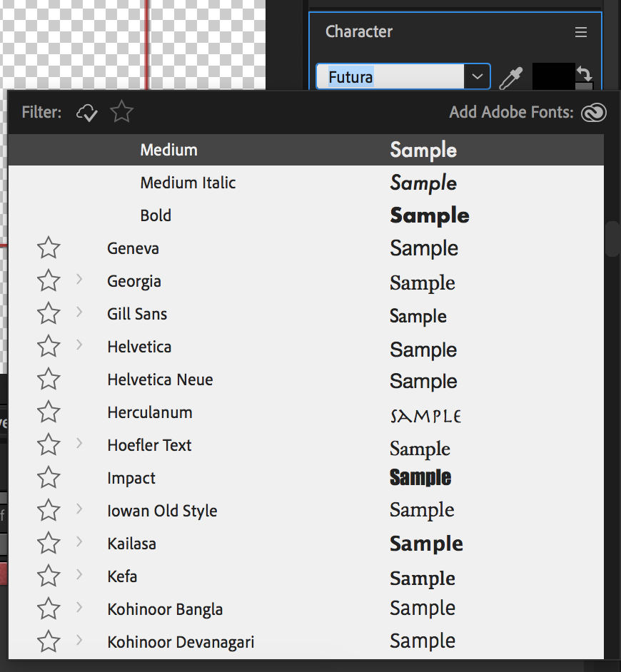Filter list to show favorite fonts
The width and height of the screenshot is (621, 672).
(122, 111)
